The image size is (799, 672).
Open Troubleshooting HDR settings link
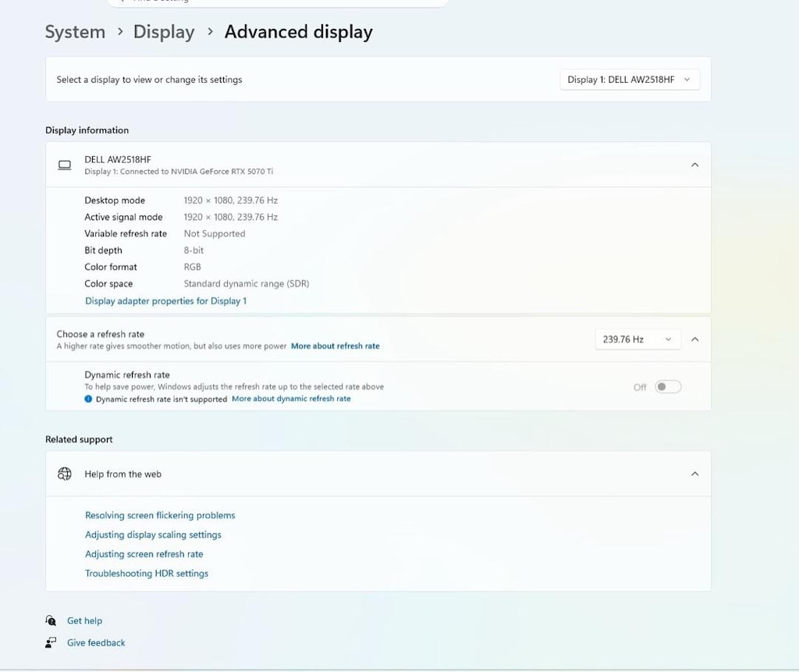tap(147, 573)
